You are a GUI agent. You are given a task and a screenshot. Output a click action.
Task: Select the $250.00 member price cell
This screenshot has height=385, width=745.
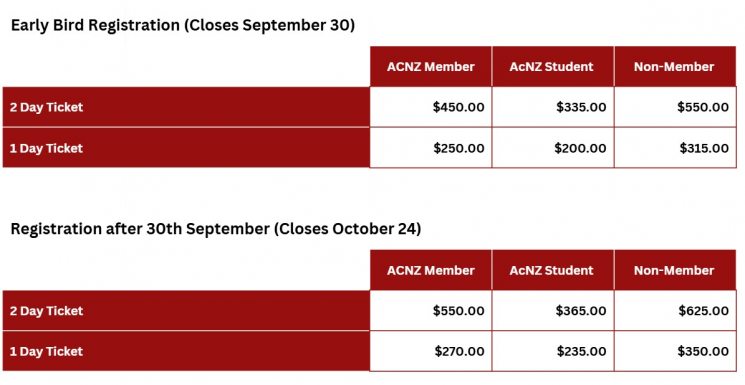click(431, 148)
